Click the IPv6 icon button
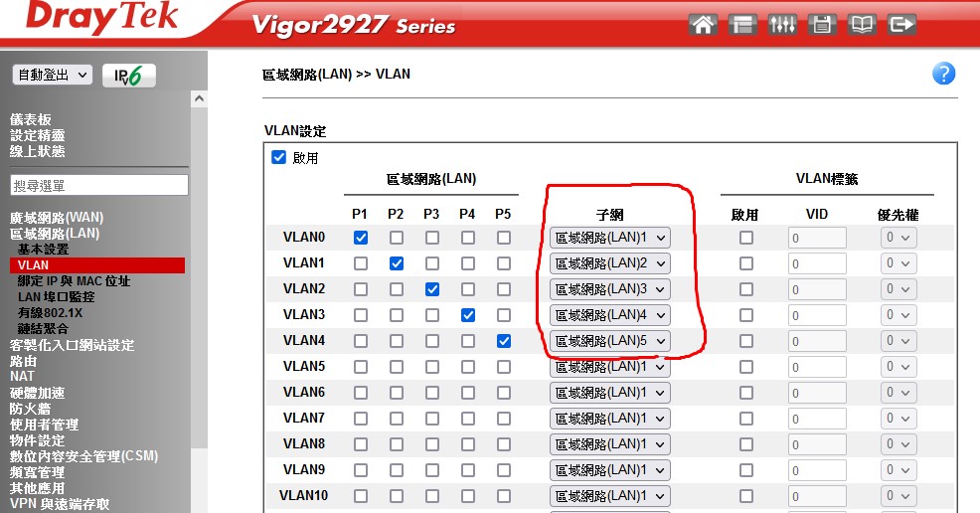The image size is (980, 513). (x=129, y=75)
